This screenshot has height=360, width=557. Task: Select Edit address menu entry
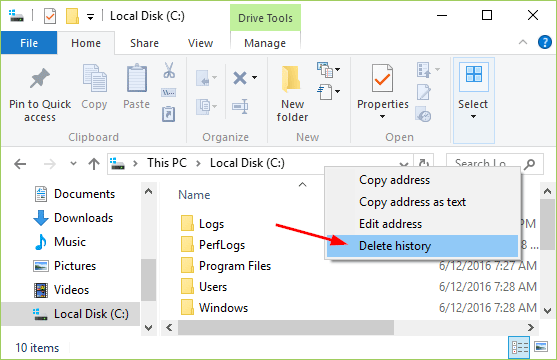pyautogui.click(x=422, y=224)
